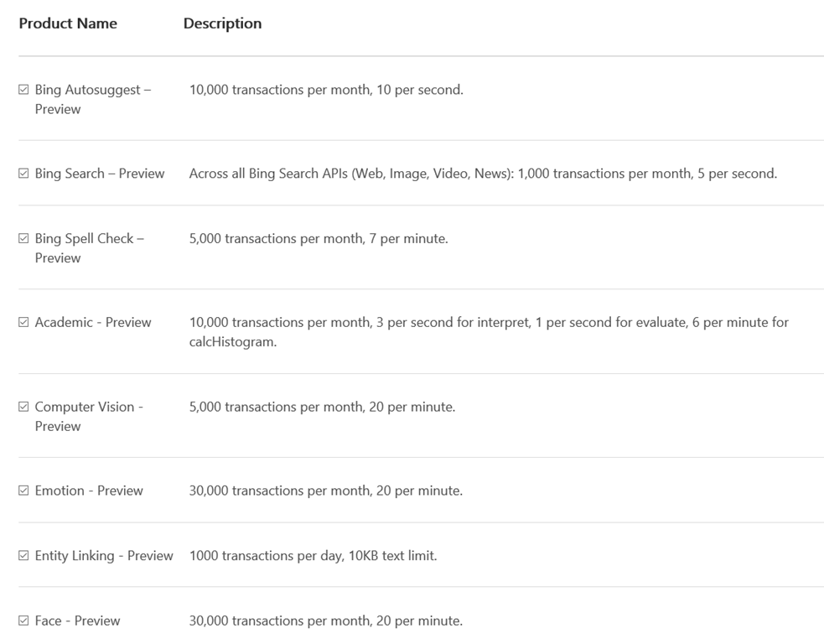Uncheck the Bing Autosuggest – Preview checkbox
The height and width of the screenshot is (644, 824).
coord(23,90)
